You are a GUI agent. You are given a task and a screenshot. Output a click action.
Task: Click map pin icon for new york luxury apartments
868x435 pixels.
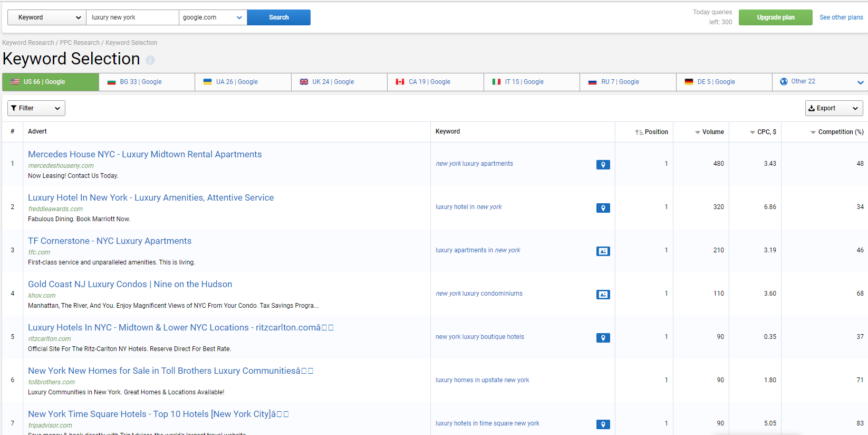(603, 165)
